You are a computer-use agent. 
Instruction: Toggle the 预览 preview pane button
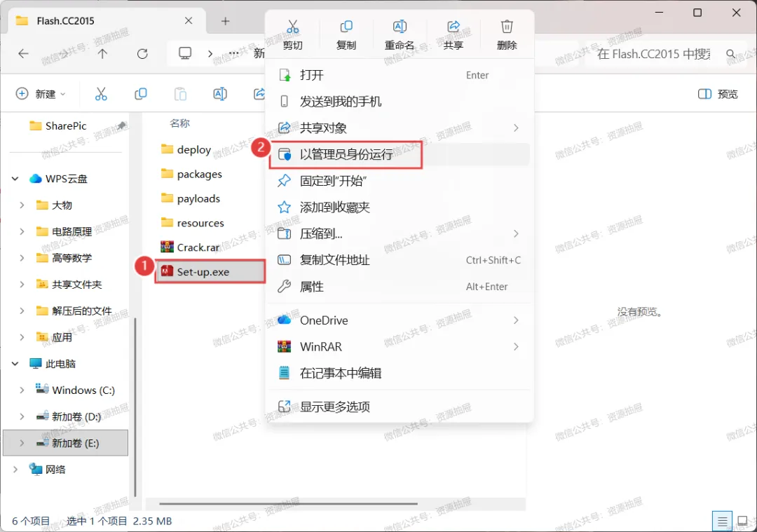pyautogui.click(x=718, y=94)
